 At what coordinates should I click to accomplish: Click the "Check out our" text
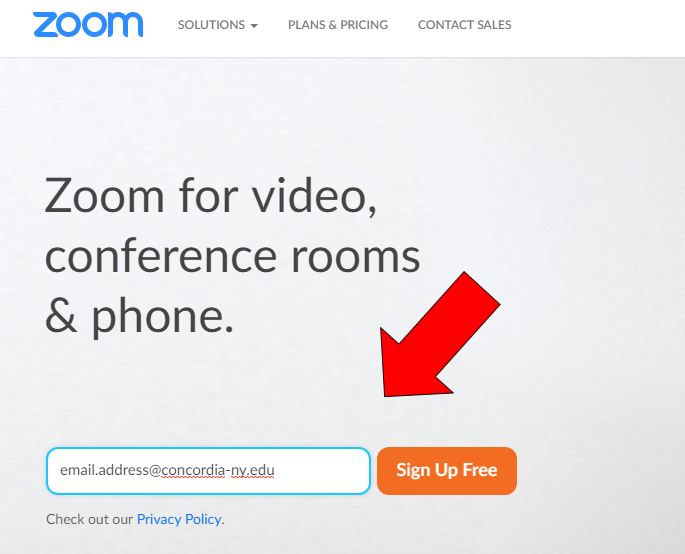pyautogui.click(x=90, y=519)
